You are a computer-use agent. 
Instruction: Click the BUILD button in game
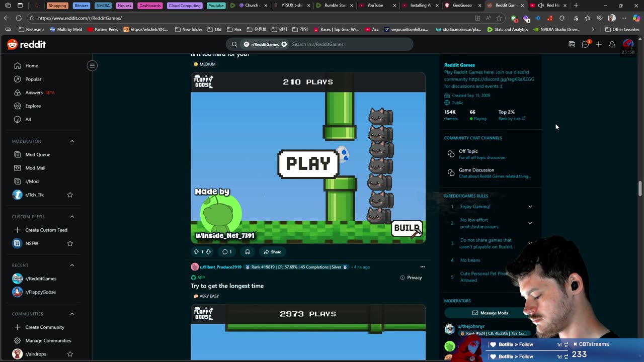point(407,228)
